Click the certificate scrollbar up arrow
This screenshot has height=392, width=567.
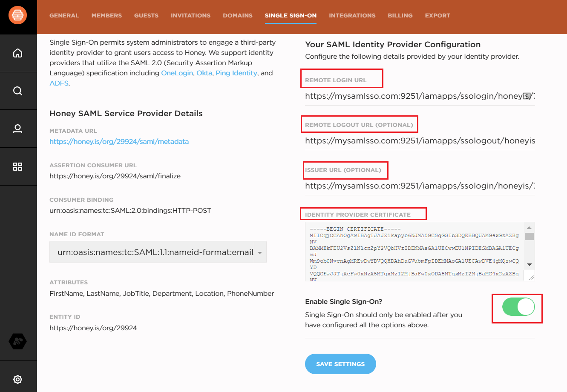pyautogui.click(x=529, y=228)
